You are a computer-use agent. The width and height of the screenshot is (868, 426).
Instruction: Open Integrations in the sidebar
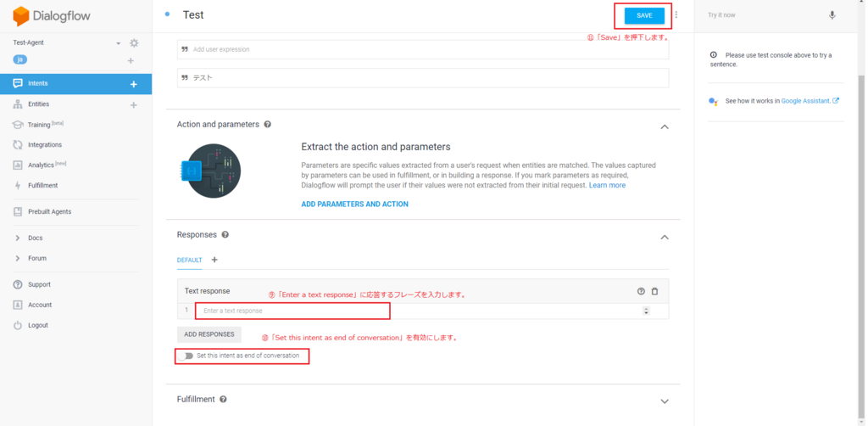[x=45, y=144]
